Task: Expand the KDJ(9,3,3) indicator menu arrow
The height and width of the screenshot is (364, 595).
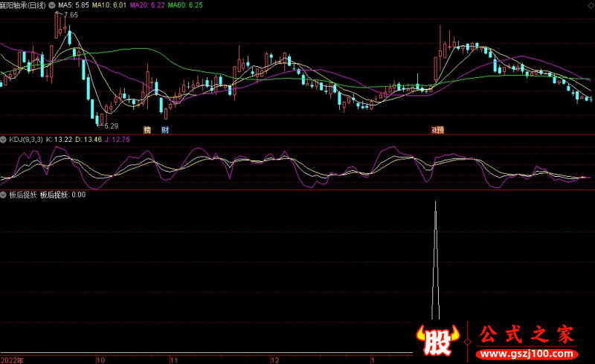Action: [4, 139]
